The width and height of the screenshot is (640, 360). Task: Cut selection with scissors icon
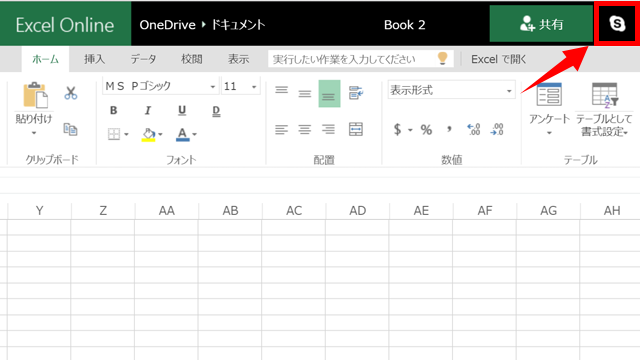pos(71,93)
